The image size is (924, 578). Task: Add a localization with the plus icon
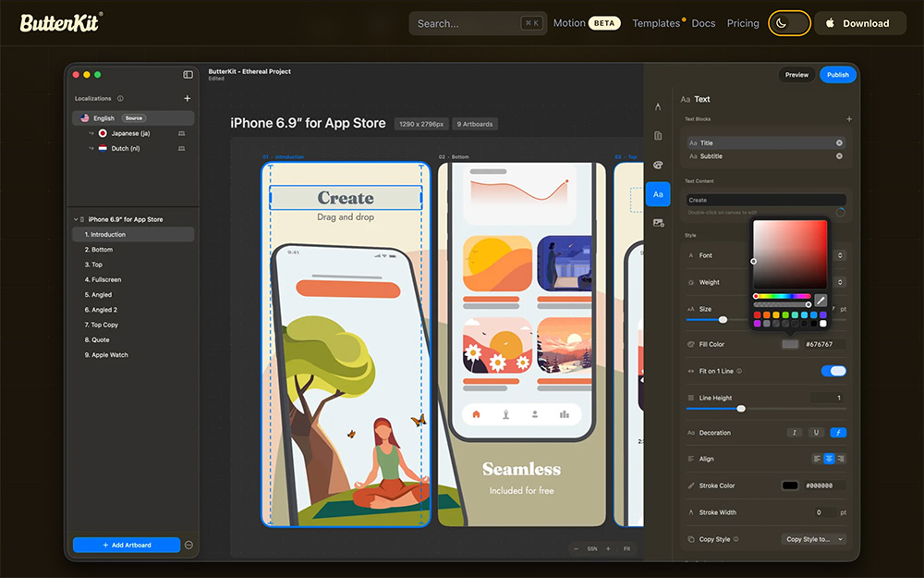(187, 99)
